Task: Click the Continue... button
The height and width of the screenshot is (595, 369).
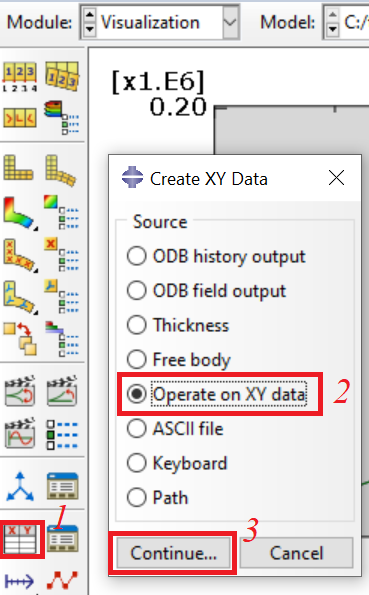Action: click(173, 553)
